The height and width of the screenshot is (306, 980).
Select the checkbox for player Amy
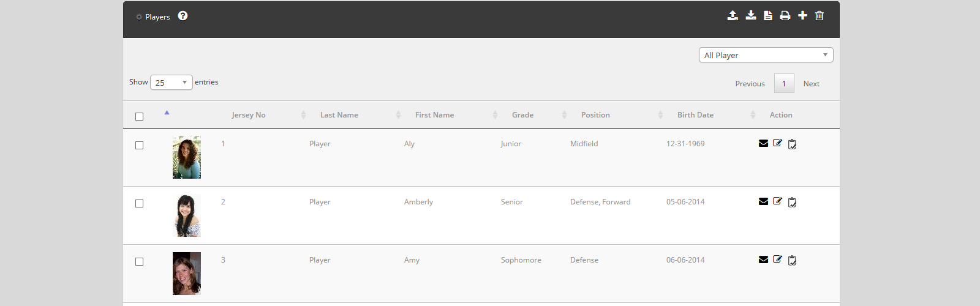coord(139,261)
